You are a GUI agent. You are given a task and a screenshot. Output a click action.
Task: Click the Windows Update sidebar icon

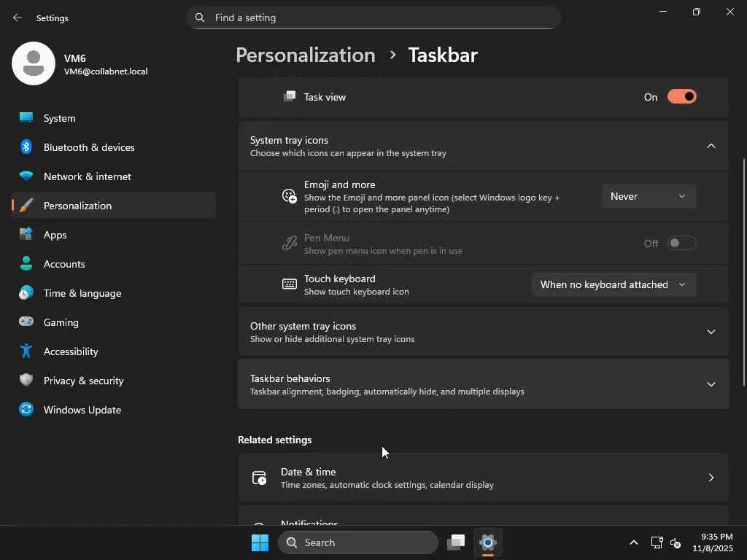26,410
